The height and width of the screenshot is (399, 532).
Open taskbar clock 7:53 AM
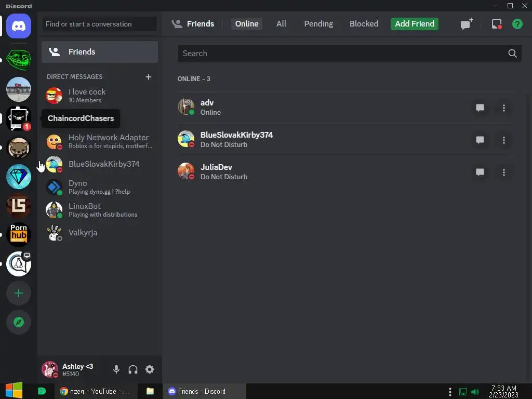click(x=503, y=391)
